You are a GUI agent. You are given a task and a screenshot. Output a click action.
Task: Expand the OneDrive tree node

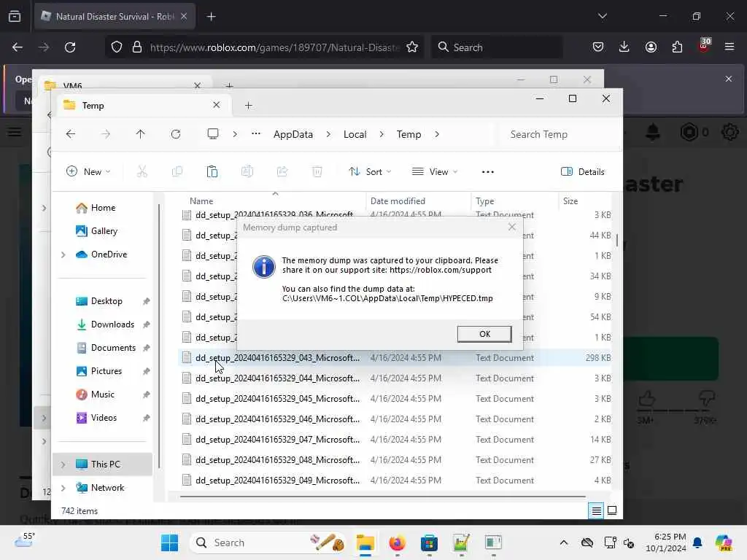coord(63,254)
